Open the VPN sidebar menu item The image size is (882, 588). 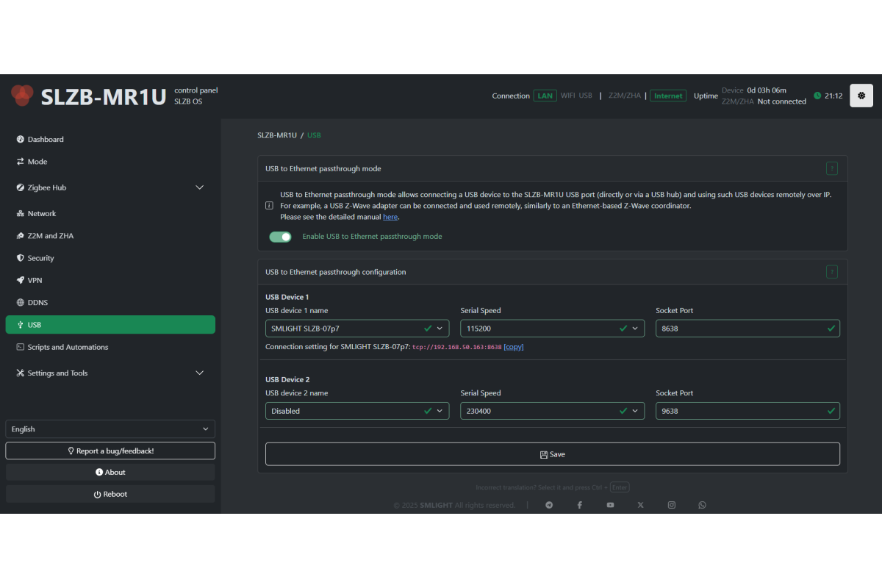tap(35, 280)
